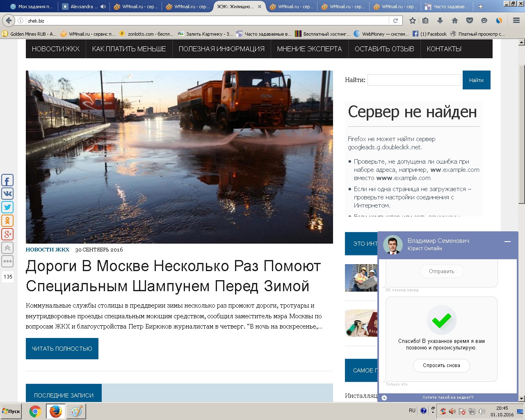
Task: Open the construction workers thumbnail
Action: 361,278
